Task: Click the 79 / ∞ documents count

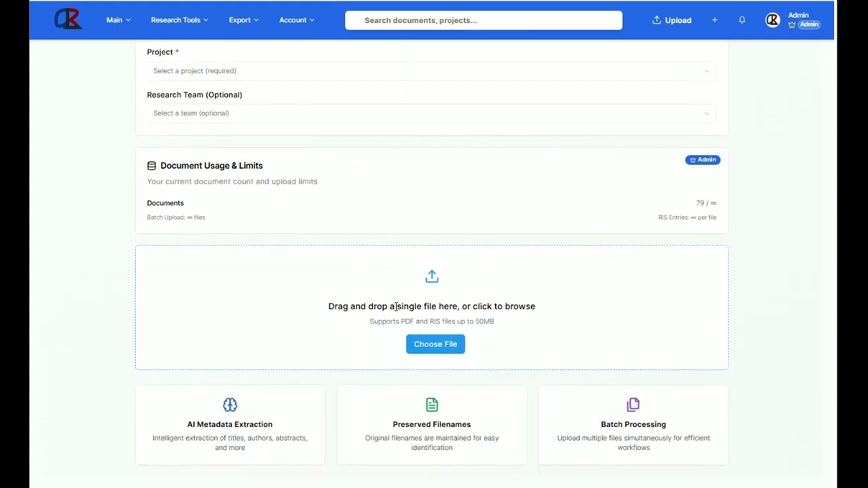Action: (706, 203)
